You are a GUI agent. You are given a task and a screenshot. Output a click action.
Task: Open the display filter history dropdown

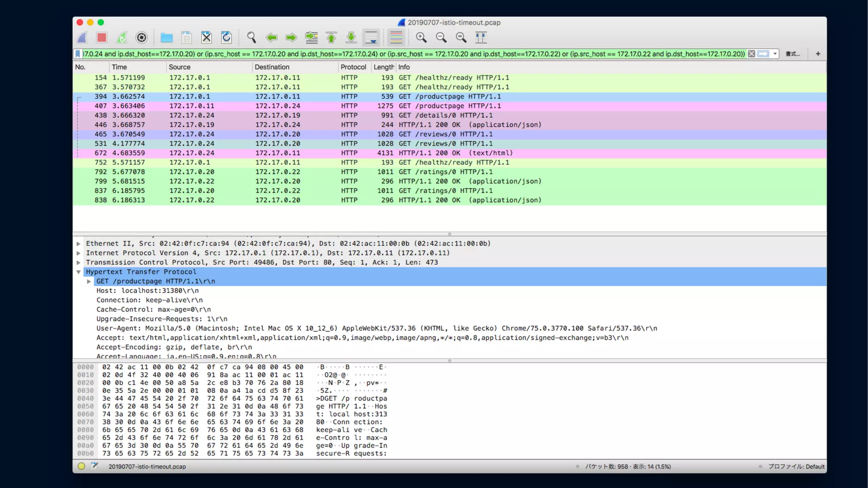point(775,54)
